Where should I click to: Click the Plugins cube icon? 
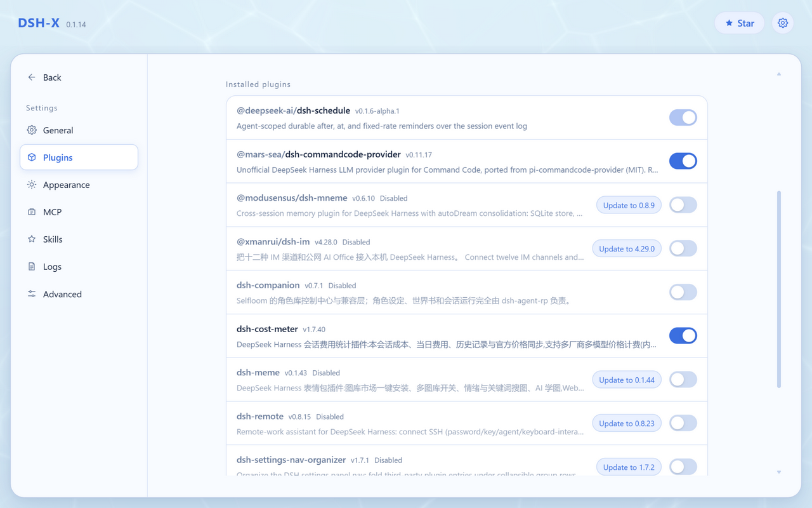point(32,157)
